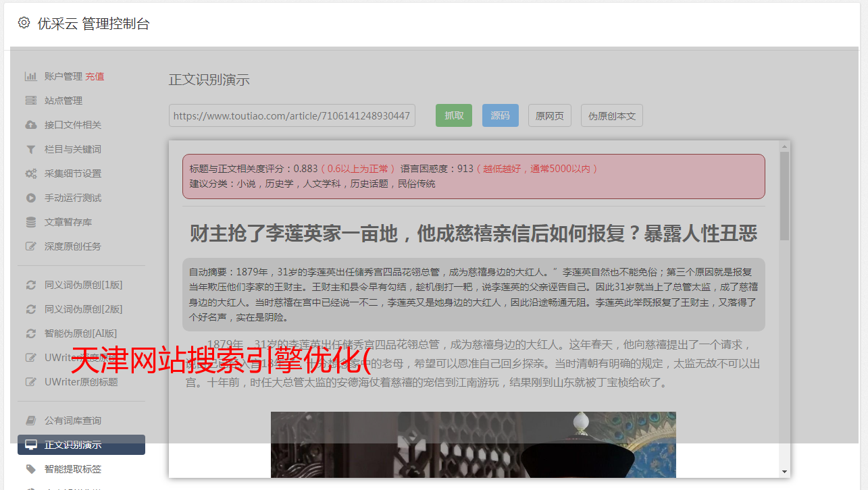The height and width of the screenshot is (490, 868).
Task: Click the cloud upload icon for 接口文件相关
Action: [x=31, y=125]
